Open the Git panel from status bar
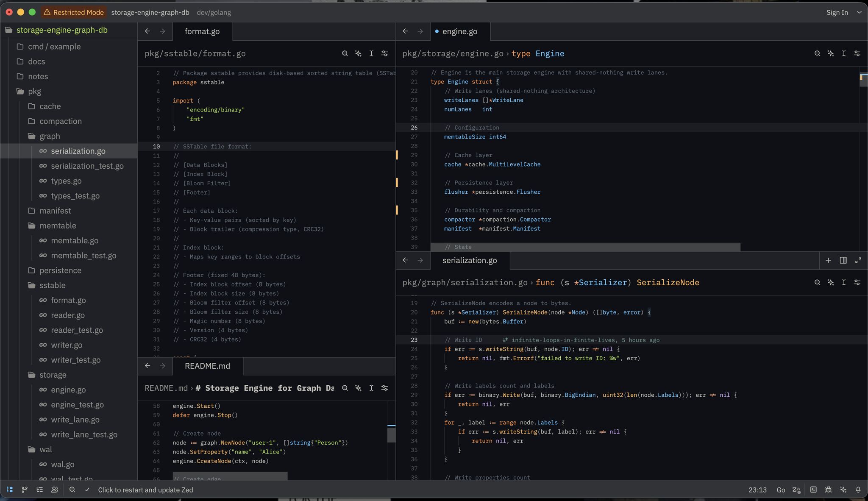This screenshot has height=501, width=868. click(x=25, y=490)
